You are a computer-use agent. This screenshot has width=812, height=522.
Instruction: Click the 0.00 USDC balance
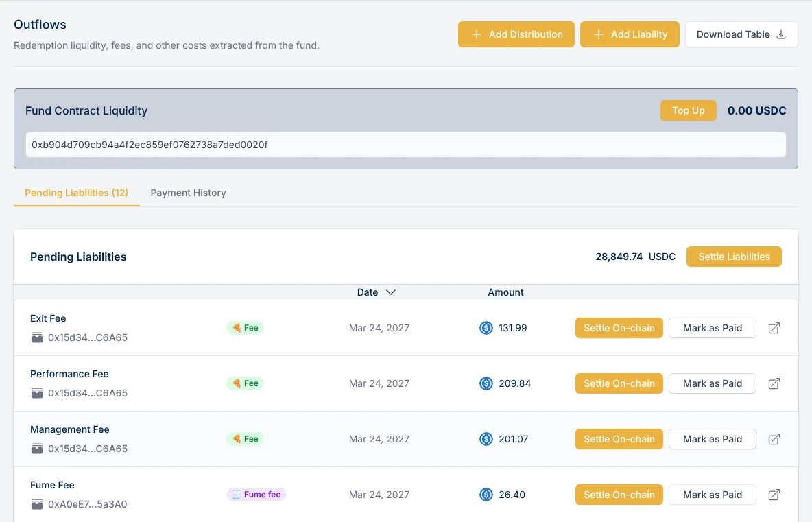click(756, 110)
